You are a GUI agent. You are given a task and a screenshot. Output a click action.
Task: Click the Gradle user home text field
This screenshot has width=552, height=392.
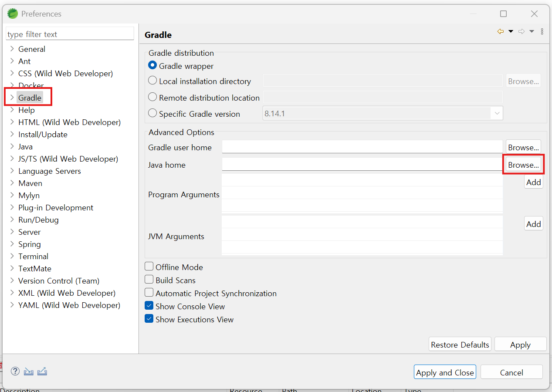(362, 147)
